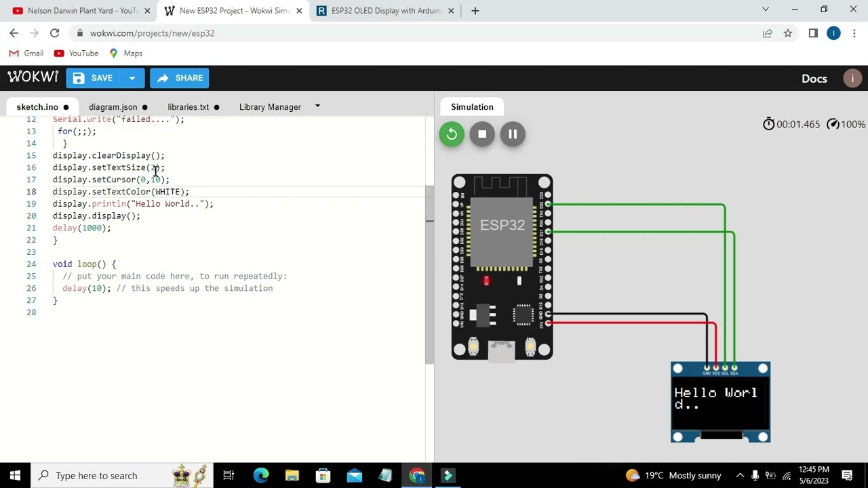Open the Maps bookmark
Screen dimensions: 868x488
point(125,54)
